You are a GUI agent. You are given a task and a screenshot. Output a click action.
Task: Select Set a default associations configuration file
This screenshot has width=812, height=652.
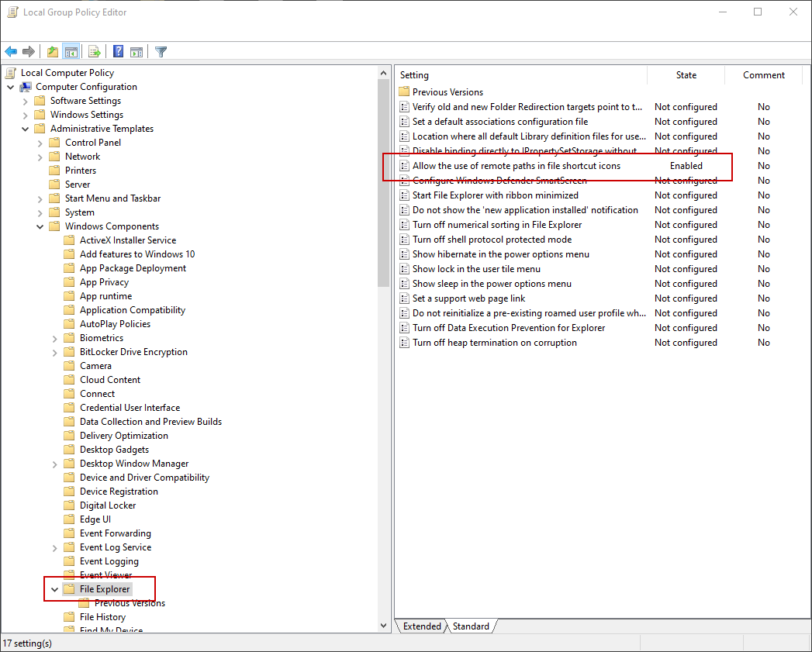(500, 122)
